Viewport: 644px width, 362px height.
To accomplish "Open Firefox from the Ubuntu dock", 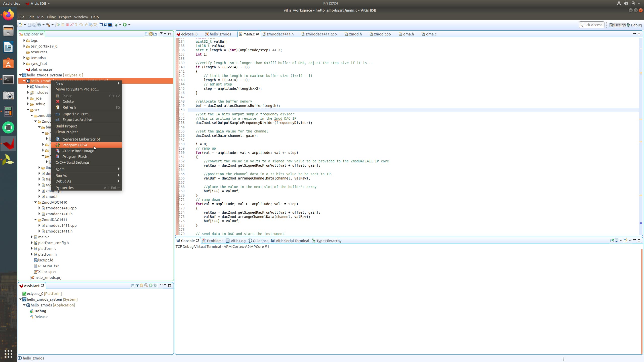I will tap(8, 15).
